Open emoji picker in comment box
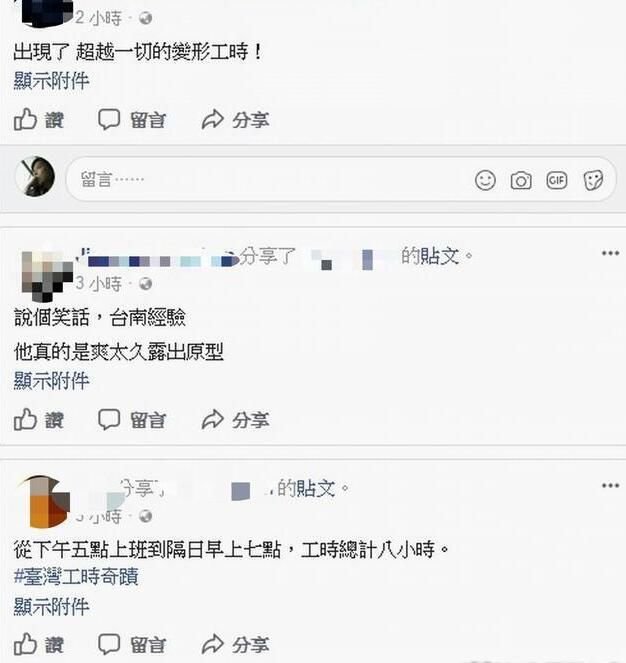This screenshot has height=663, width=626. pos(485,181)
